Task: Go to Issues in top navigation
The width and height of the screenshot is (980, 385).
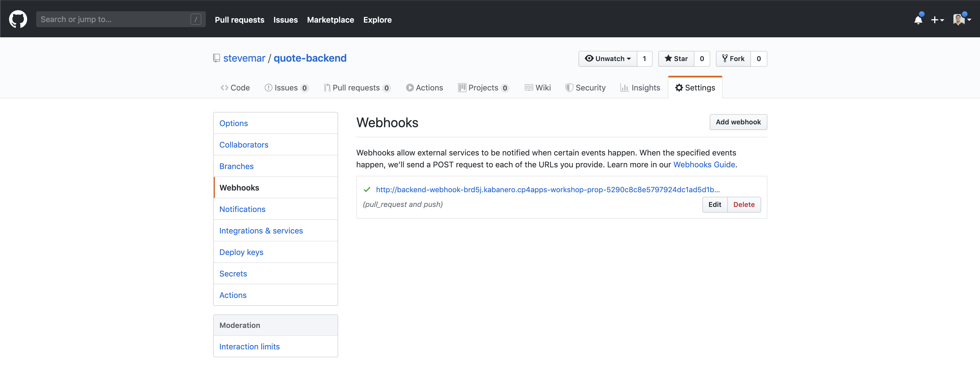Action: 285,20
